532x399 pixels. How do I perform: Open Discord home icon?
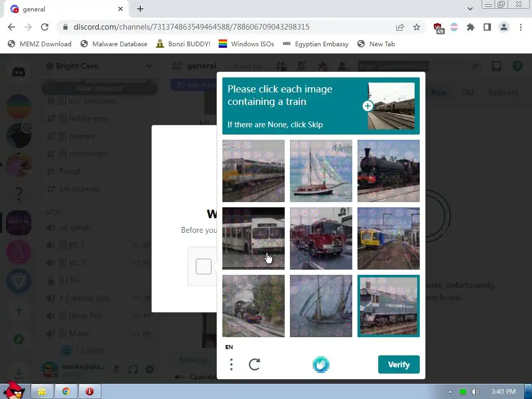[19, 72]
